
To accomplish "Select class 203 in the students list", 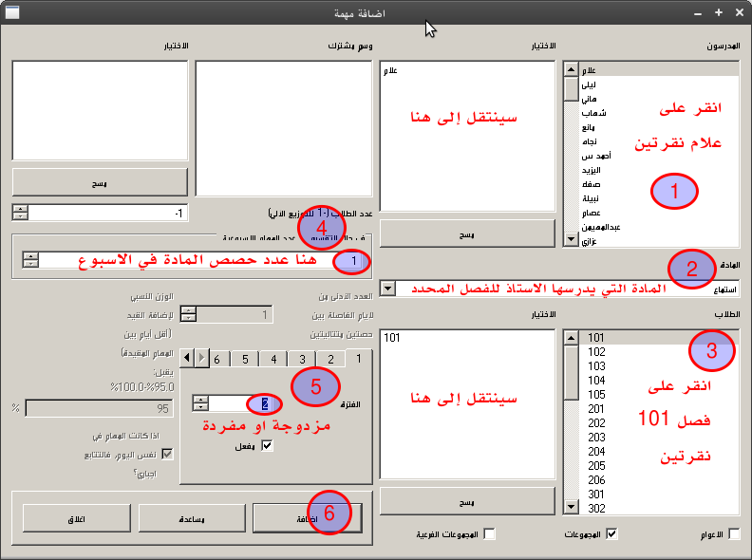I will (x=594, y=437).
